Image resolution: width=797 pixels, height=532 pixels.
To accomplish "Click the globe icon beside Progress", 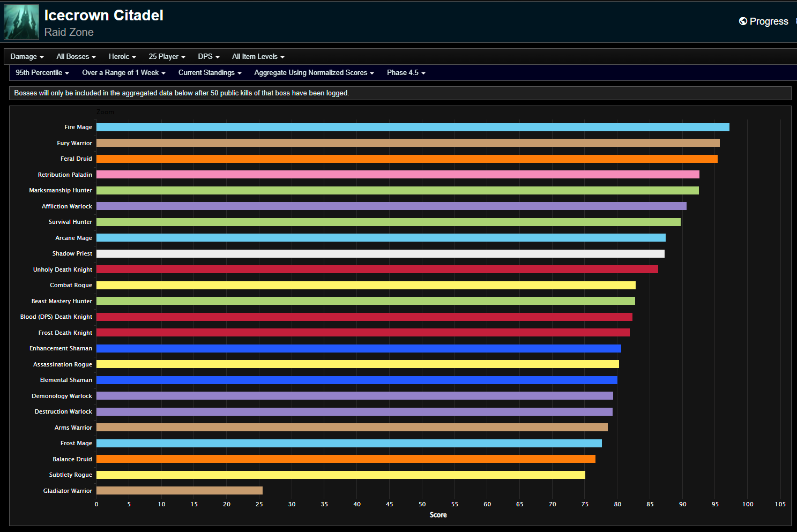I will 743,21.
